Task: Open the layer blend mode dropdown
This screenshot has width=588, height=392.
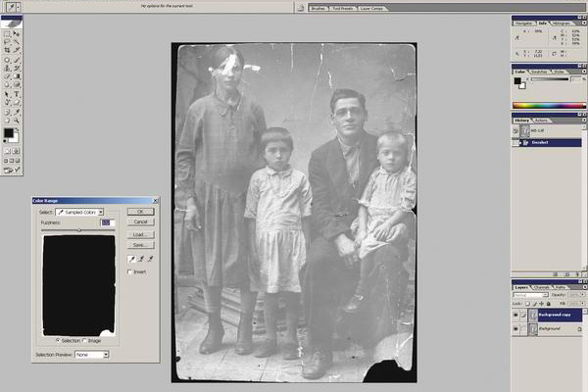Action: coord(531,294)
